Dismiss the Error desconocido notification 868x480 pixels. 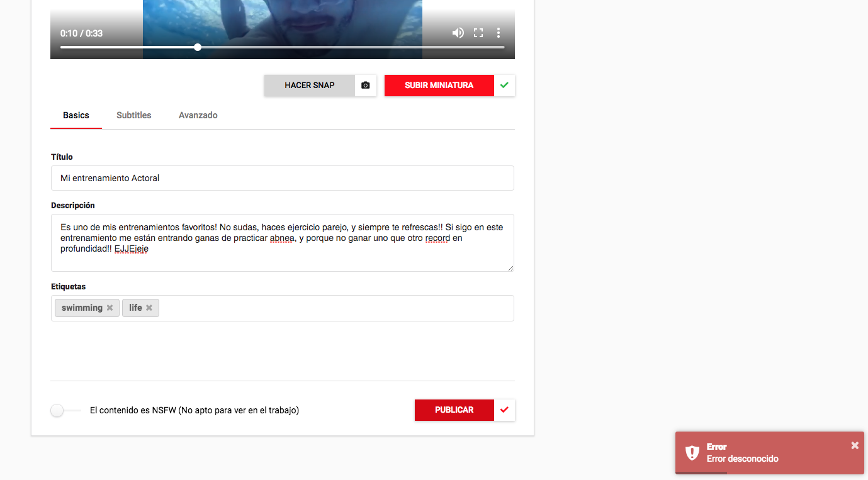pos(855,445)
